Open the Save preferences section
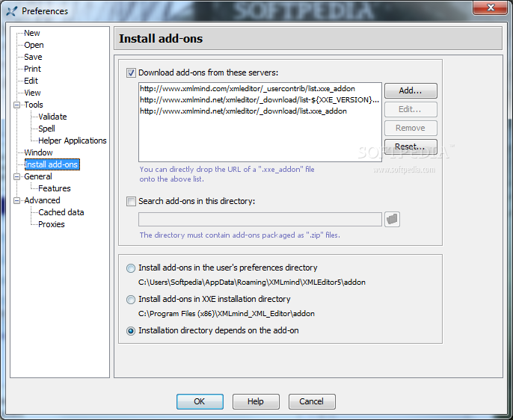513x420 pixels. pos(33,57)
